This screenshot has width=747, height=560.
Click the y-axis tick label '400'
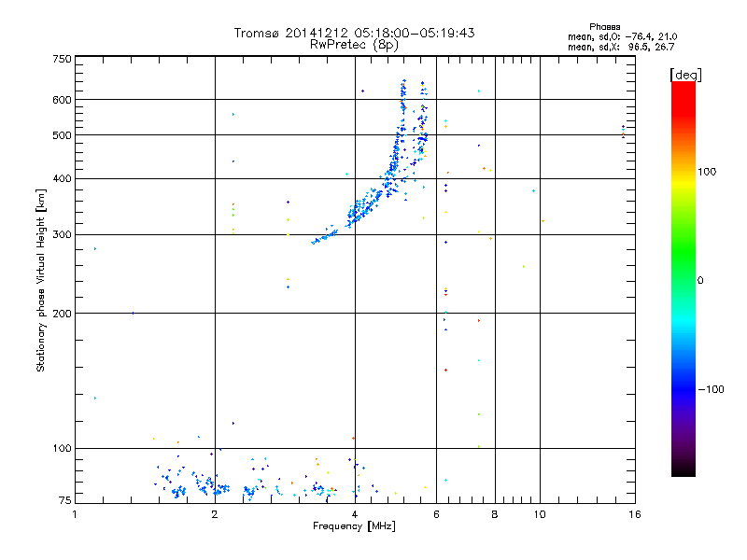62,179
